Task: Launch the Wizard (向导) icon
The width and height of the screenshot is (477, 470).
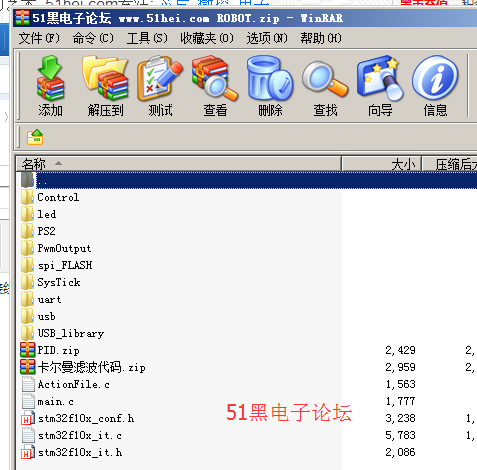Action: tap(380, 79)
